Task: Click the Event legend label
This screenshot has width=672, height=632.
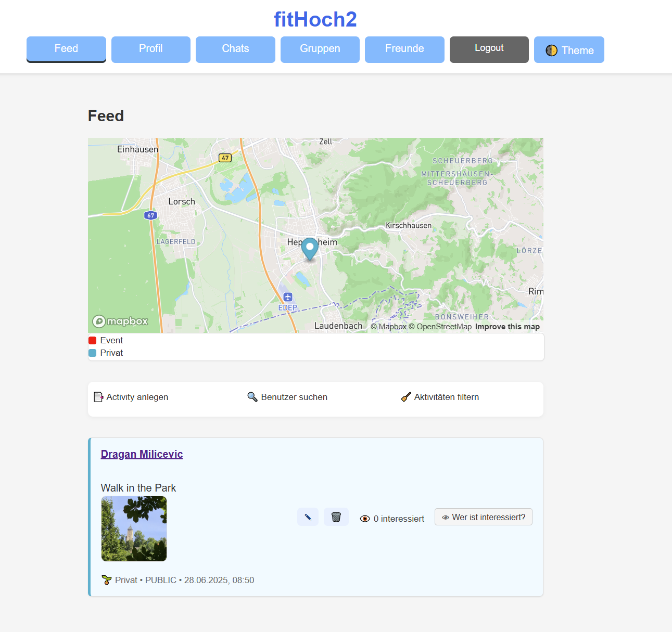Action: point(111,340)
